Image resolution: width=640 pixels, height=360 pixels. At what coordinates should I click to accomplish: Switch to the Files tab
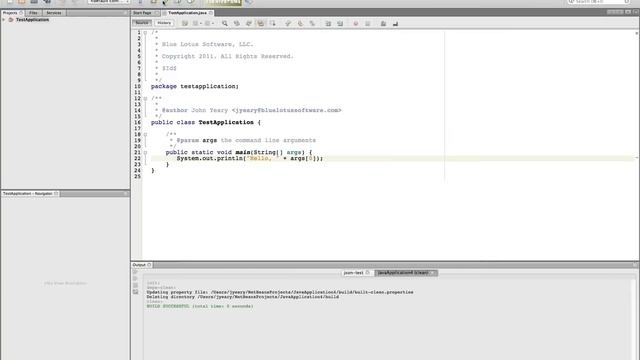[33, 13]
